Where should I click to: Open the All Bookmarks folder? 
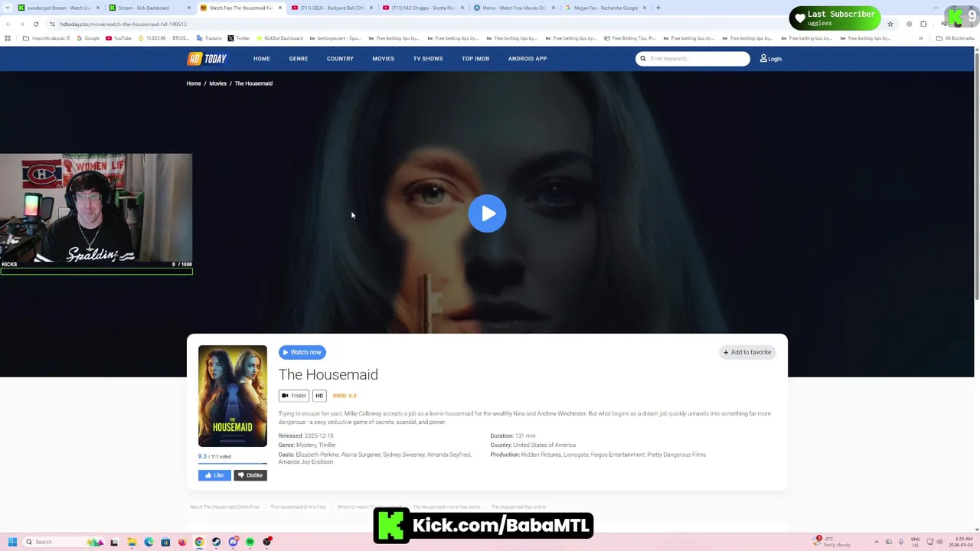tap(955, 38)
